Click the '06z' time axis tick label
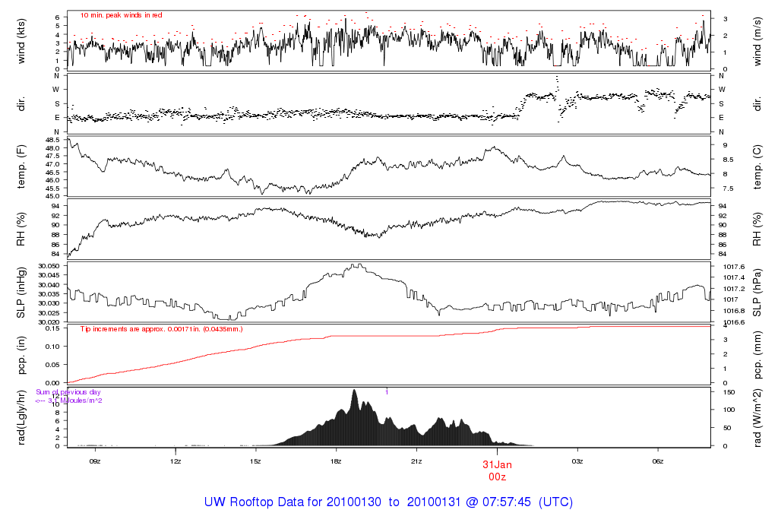This screenshot has width=778, height=532. coord(657,461)
